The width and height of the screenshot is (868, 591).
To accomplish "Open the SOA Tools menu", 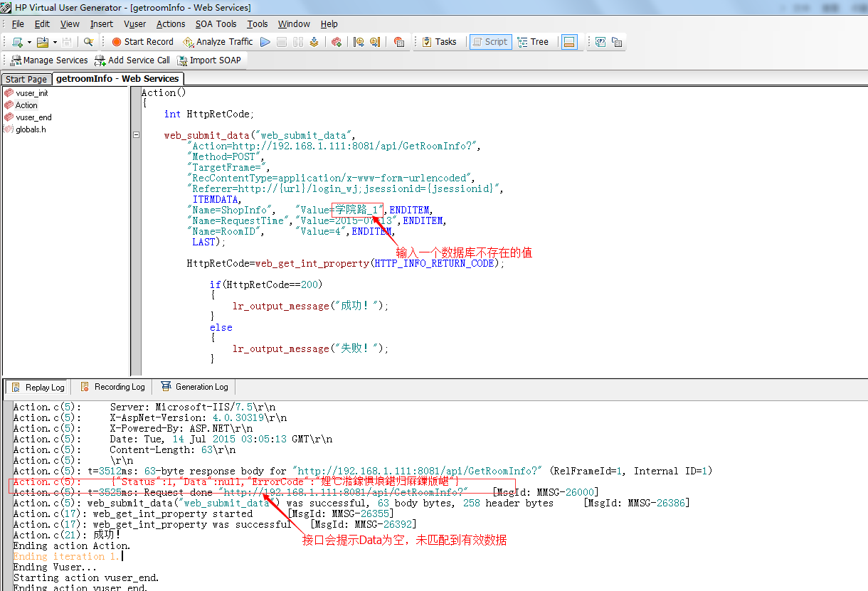I will 216,23.
